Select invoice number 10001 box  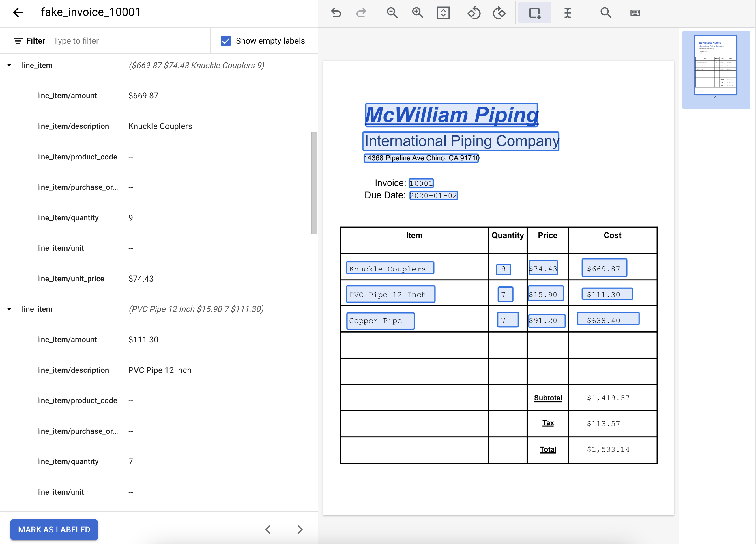tap(421, 183)
